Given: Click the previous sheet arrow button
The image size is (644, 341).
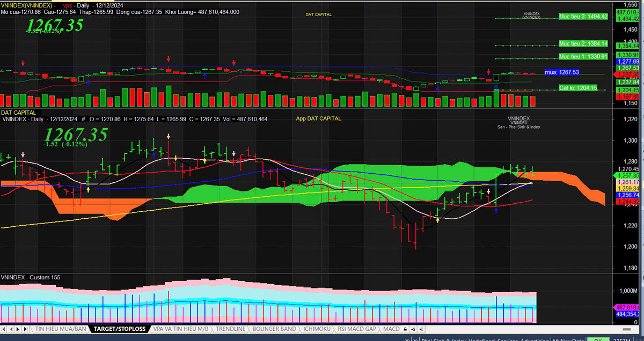Looking at the screenshot, I should (11, 329).
